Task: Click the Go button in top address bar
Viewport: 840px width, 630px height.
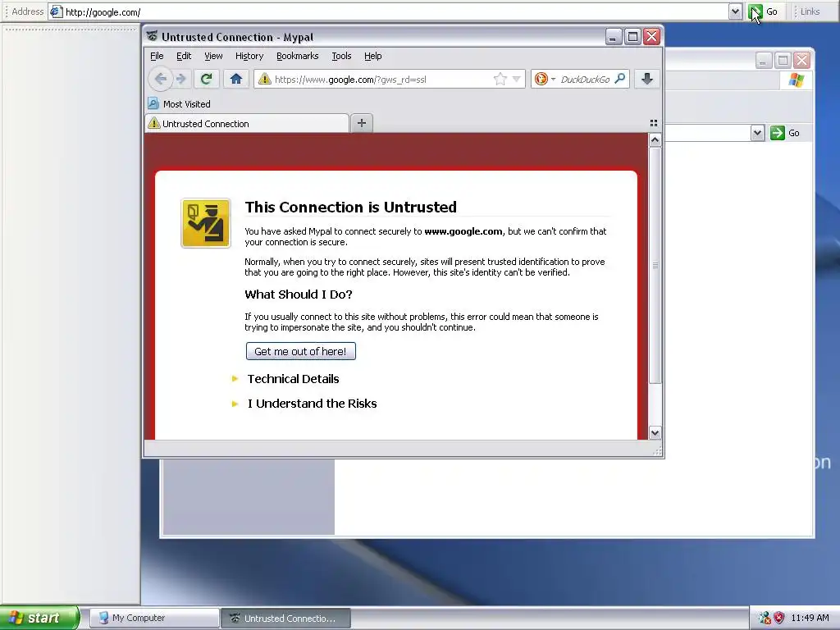Action: tap(763, 11)
